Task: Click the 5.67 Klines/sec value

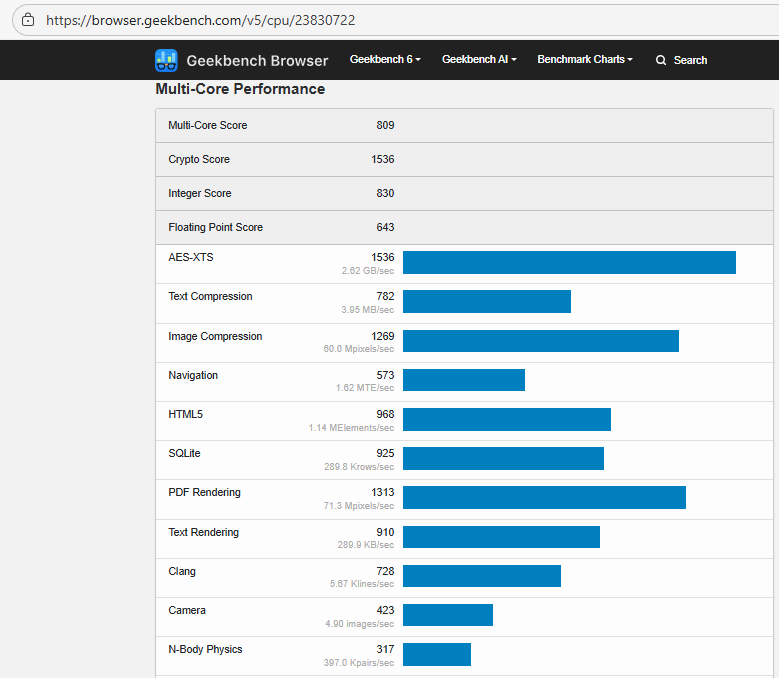Action: (x=362, y=584)
